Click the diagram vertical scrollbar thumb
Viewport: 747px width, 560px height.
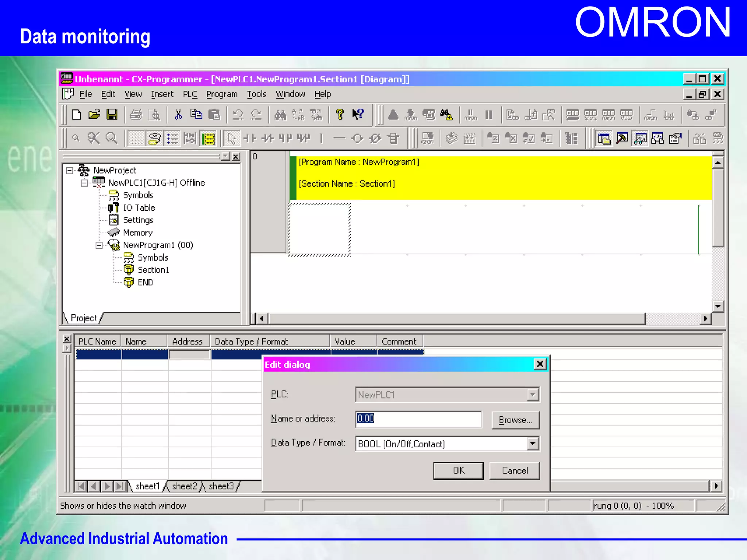(717, 207)
